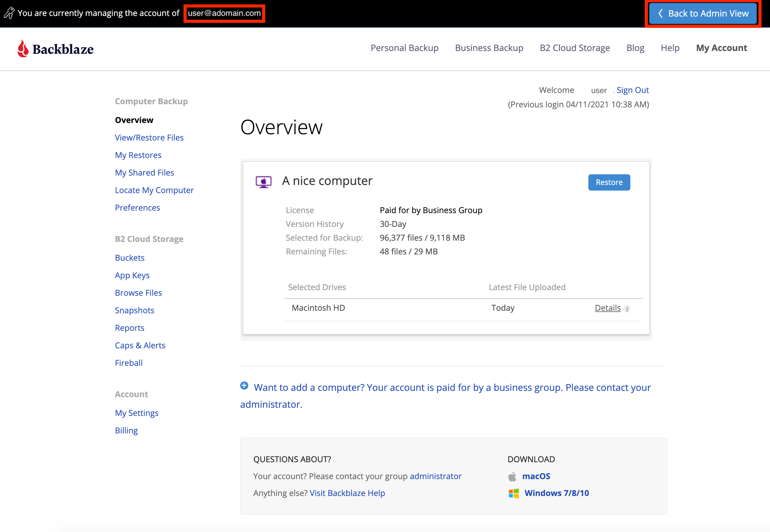Click the Apple icon next to macOS

pos(512,476)
